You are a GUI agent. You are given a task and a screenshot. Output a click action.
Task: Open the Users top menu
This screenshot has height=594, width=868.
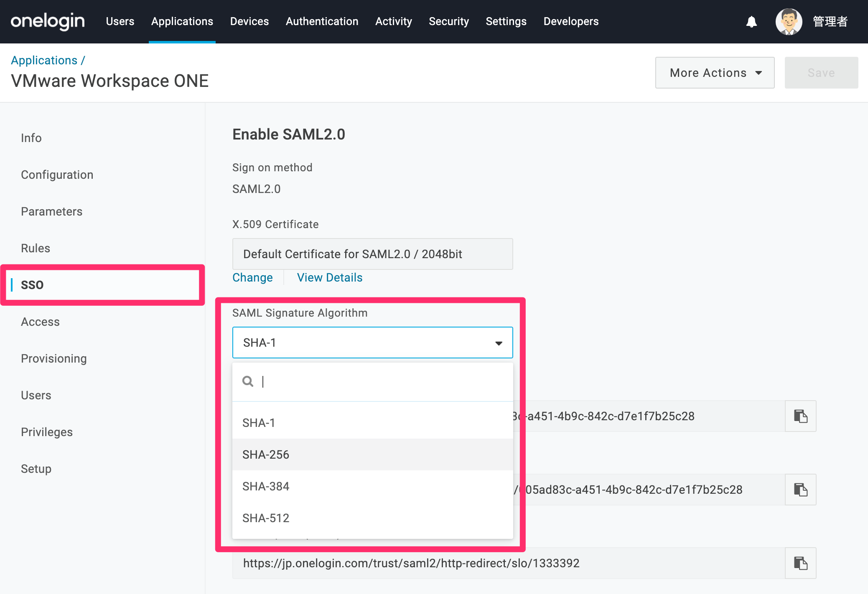[x=120, y=21]
